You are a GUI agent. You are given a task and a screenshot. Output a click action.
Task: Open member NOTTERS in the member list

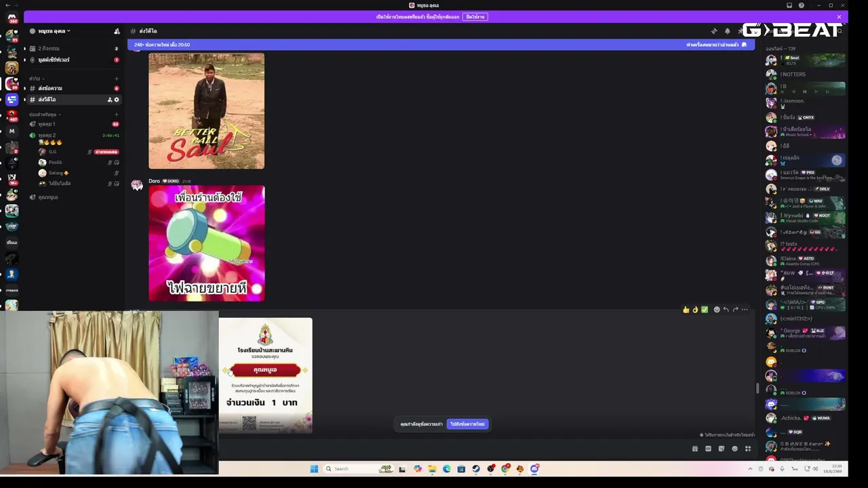click(806, 75)
